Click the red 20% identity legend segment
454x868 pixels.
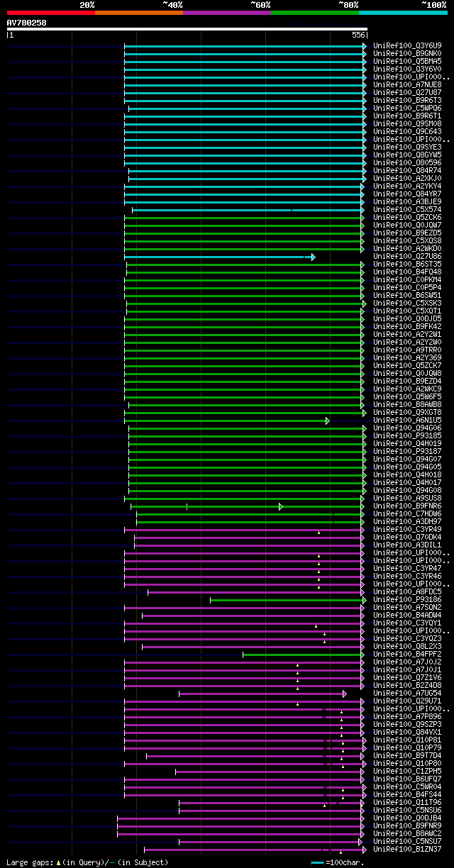(x=51, y=13)
